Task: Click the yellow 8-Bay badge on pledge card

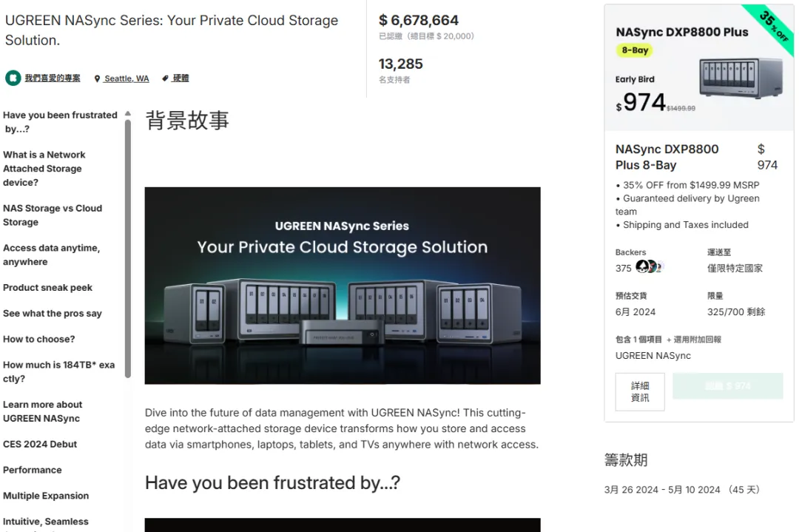Action: 634,50
